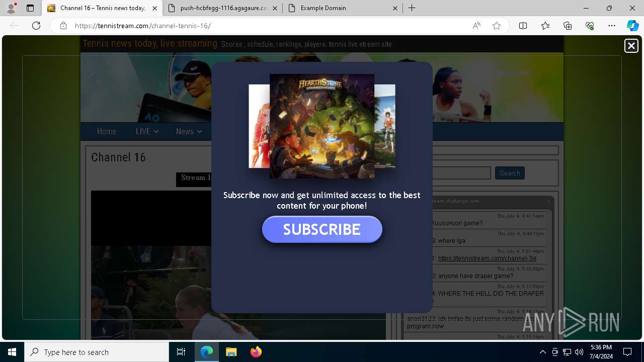Open split screen view
The height and width of the screenshot is (362, 644).
point(523,26)
